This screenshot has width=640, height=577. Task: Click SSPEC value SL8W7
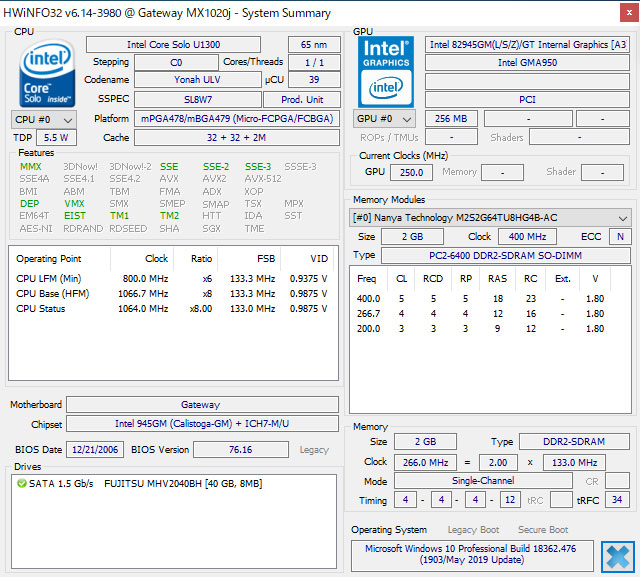tap(198, 100)
